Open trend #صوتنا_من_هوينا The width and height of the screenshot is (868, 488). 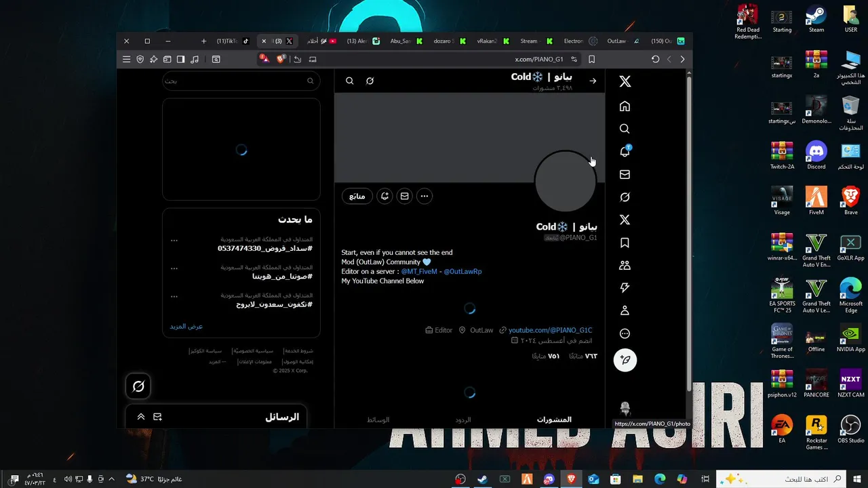click(x=282, y=277)
